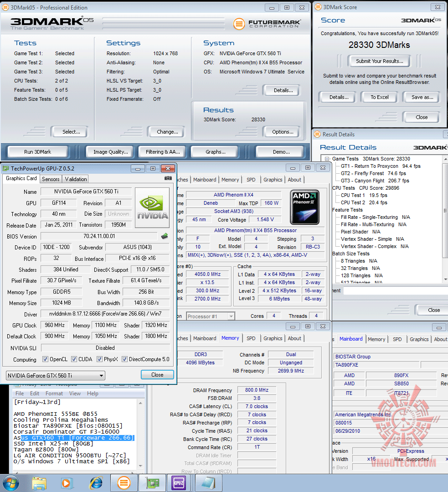The width and height of the screenshot is (448, 492).
Task: Toggle the PhysX checkbox in GPU-Z
Action: [x=99, y=359]
